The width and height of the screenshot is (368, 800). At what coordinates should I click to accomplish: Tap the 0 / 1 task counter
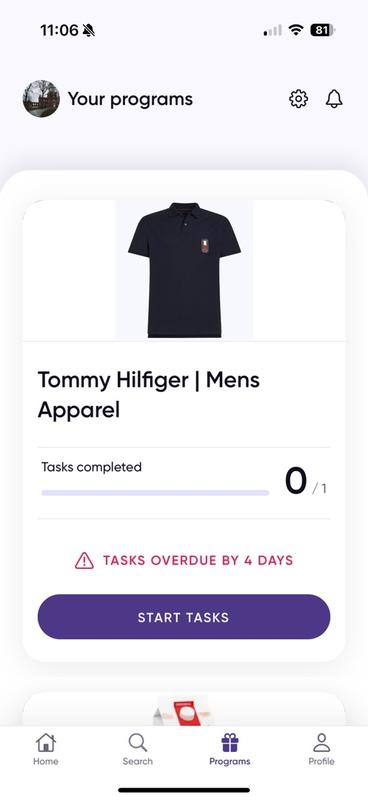(306, 482)
